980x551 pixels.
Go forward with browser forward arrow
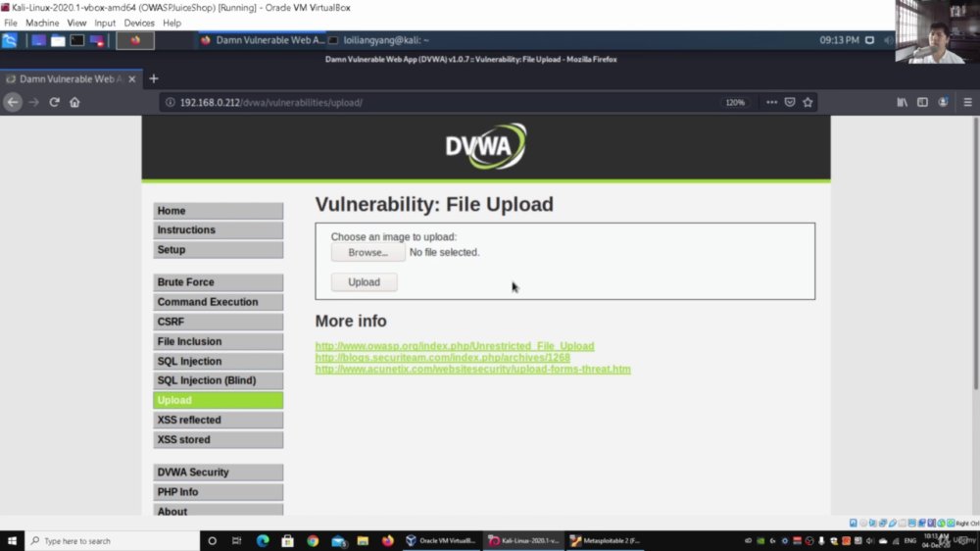(33, 102)
